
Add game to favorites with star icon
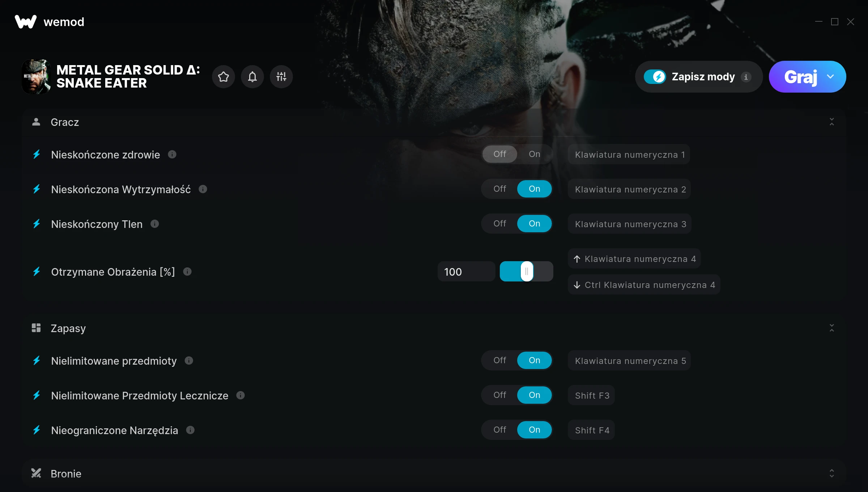(x=224, y=77)
